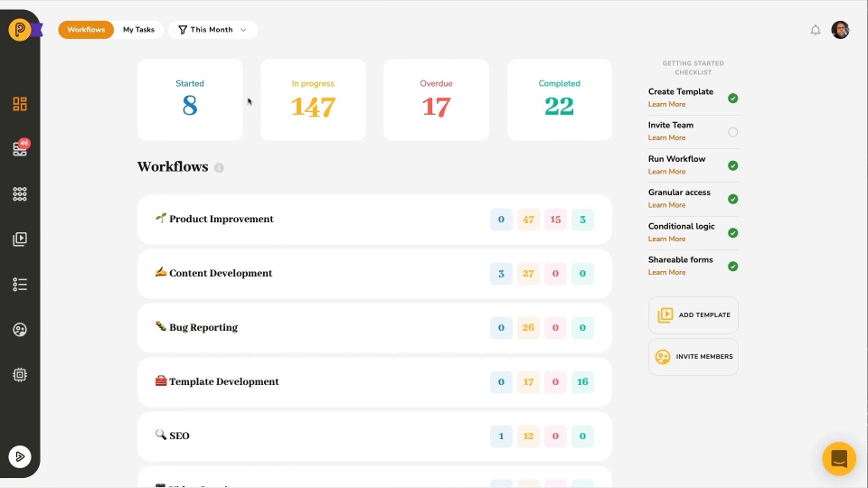Click Template Development completed count 16
This screenshot has height=488, width=868.
tap(582, 381)
